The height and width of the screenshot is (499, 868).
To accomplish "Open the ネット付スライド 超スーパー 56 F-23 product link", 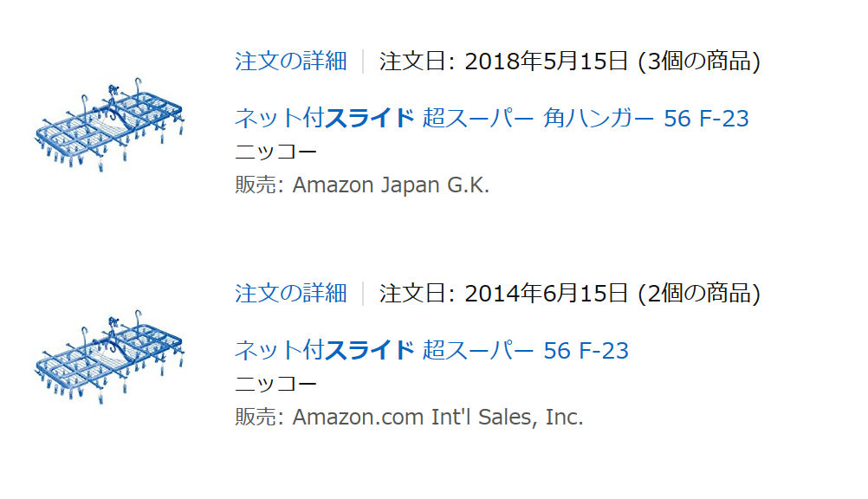I will (x=431, y=350).
